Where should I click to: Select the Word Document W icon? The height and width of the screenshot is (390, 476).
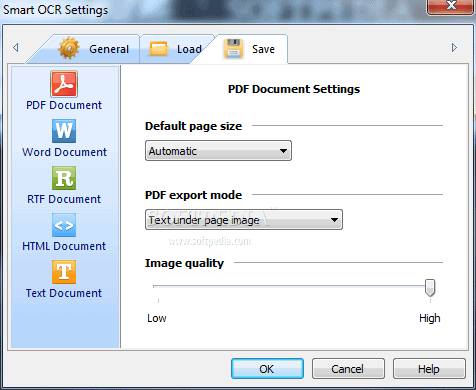click(64, 131)
